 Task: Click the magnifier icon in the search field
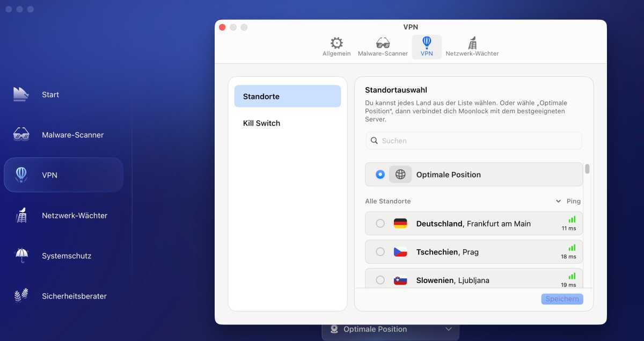point(374,140)
